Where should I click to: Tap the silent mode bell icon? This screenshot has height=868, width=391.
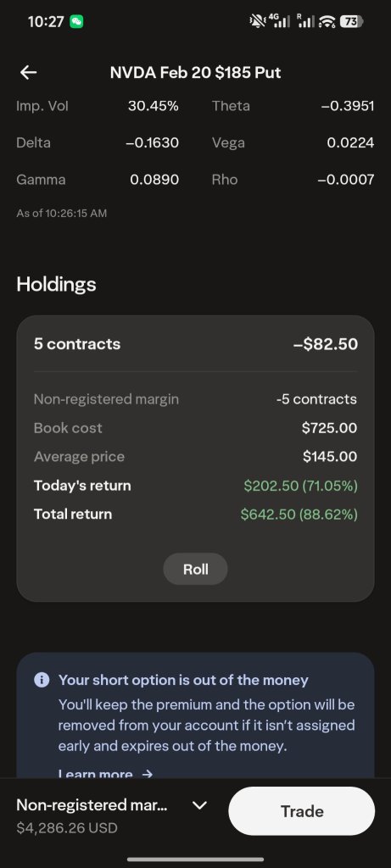point(258,21)
